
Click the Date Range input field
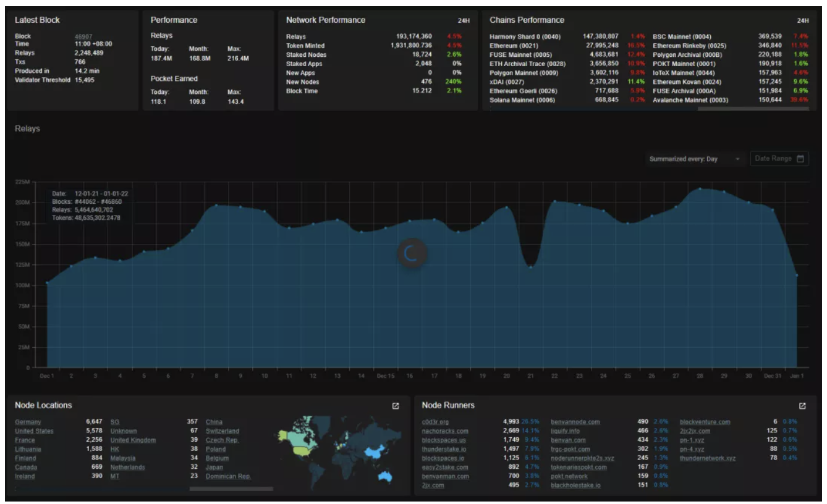pyautogui.click(x=779, y=159)
